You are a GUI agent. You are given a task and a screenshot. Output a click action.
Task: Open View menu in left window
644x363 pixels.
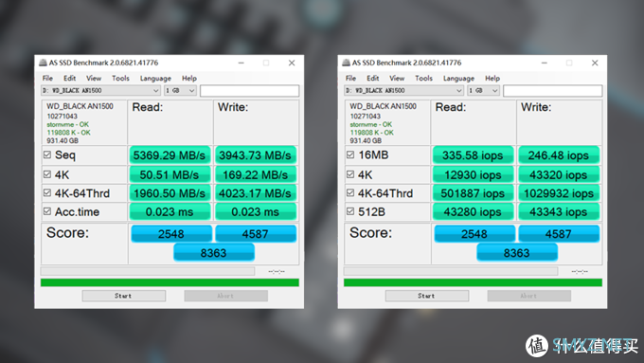click(94, 78)
